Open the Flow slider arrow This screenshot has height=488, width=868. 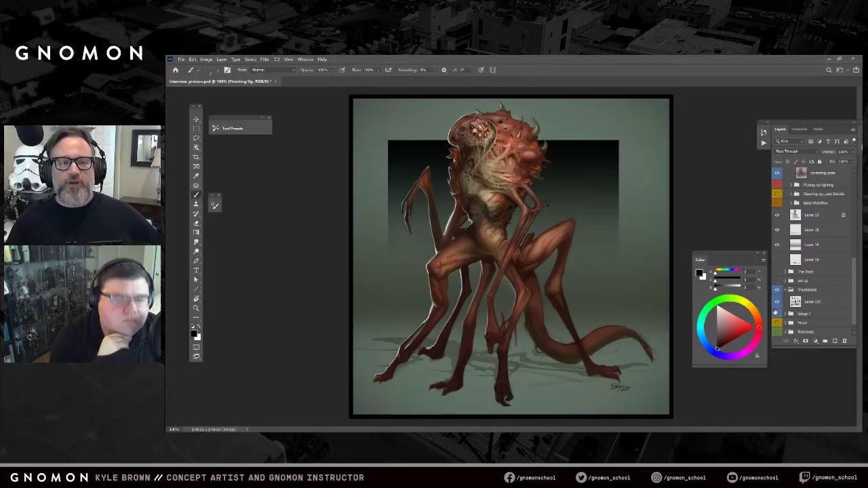[x=378, y=70]
